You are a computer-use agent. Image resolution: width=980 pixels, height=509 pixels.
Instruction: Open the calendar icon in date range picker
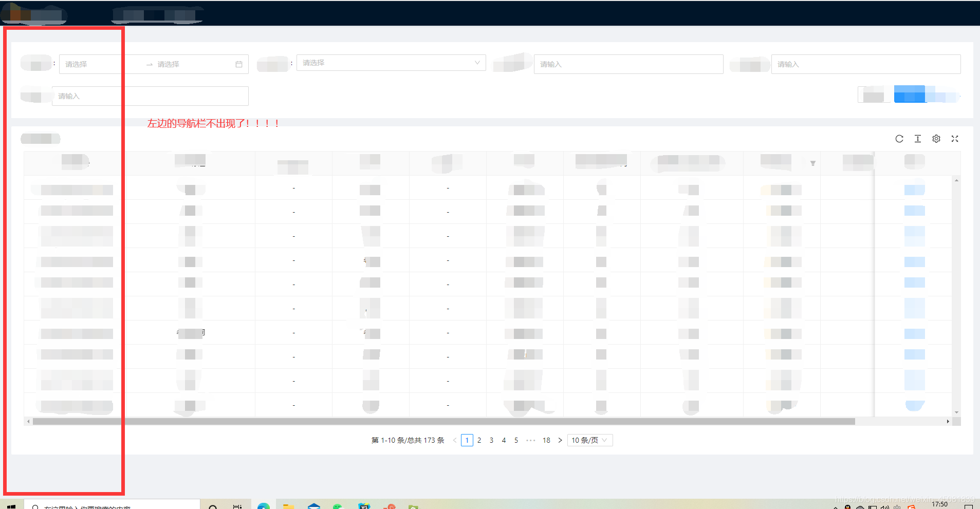pyautogui.click(x=238, y=64)
